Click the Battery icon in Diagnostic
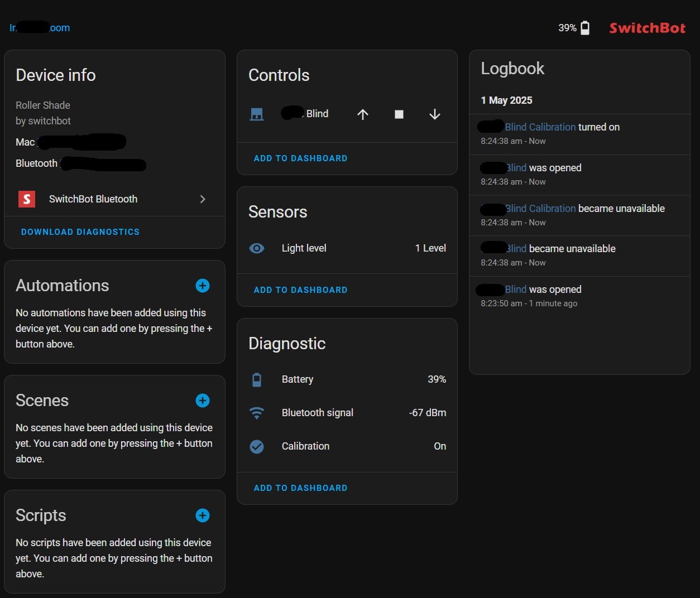The image size is (700, 598). click(x=257, y=380)
